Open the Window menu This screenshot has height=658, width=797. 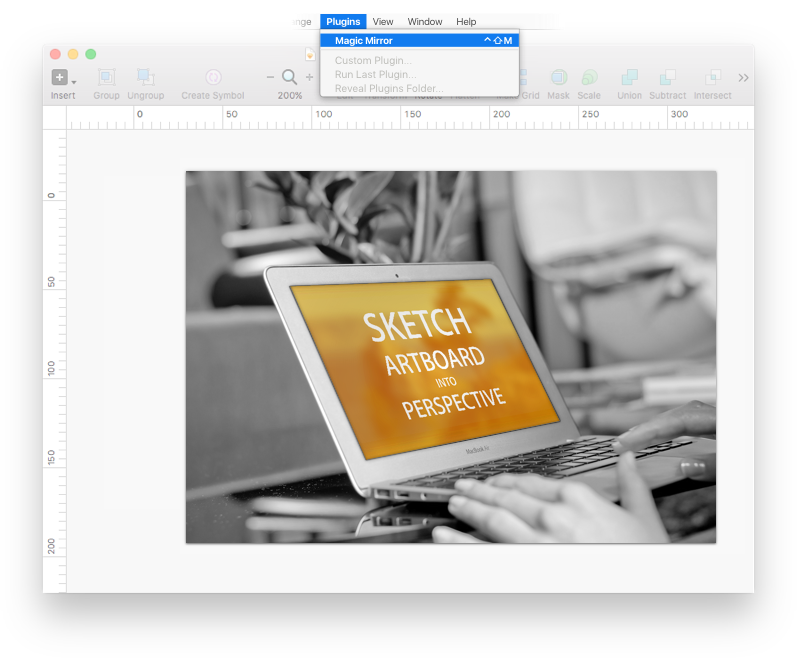[425, 21]
